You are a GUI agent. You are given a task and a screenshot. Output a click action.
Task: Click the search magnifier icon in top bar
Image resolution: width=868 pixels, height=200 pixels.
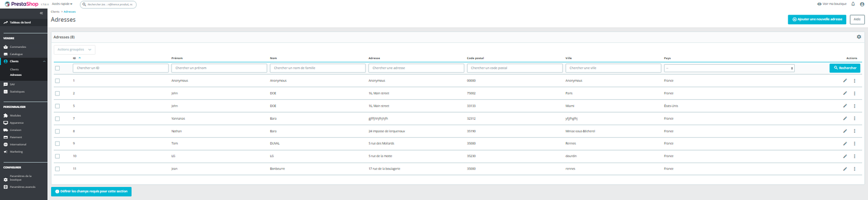[85, 4]
